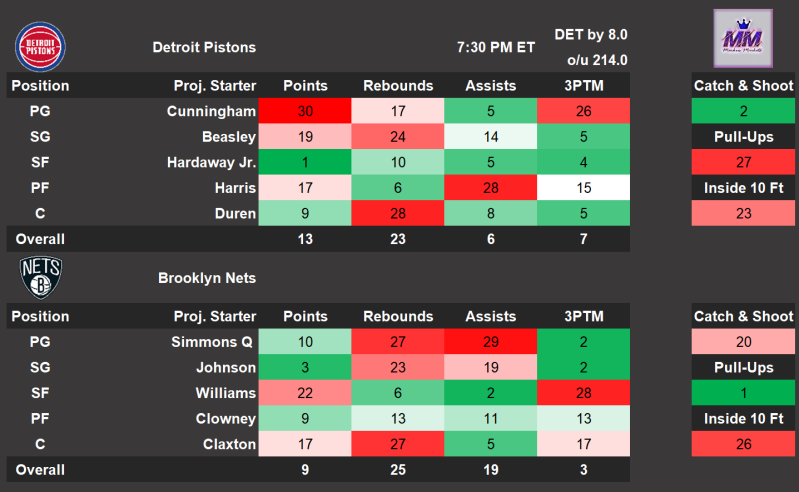Click the Points header in Pistons table
Image resolution: width=799 pixels, height=492 pixels.
point(305,85)
